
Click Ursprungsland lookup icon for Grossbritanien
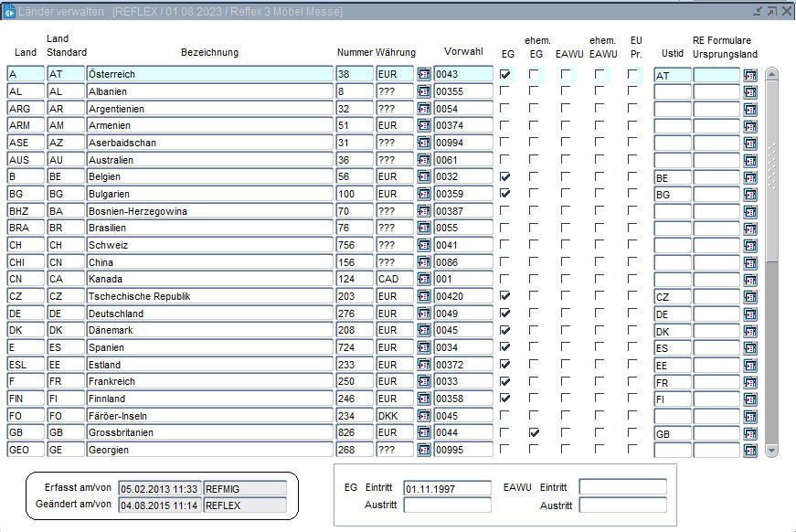[x=750, y=433]
